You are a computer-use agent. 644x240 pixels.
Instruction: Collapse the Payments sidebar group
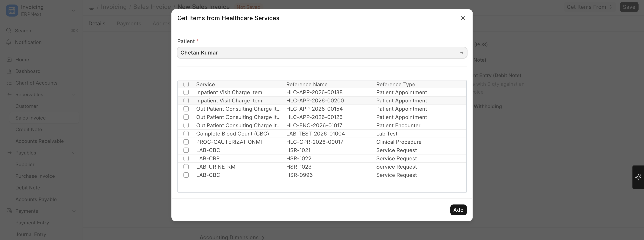74,211
